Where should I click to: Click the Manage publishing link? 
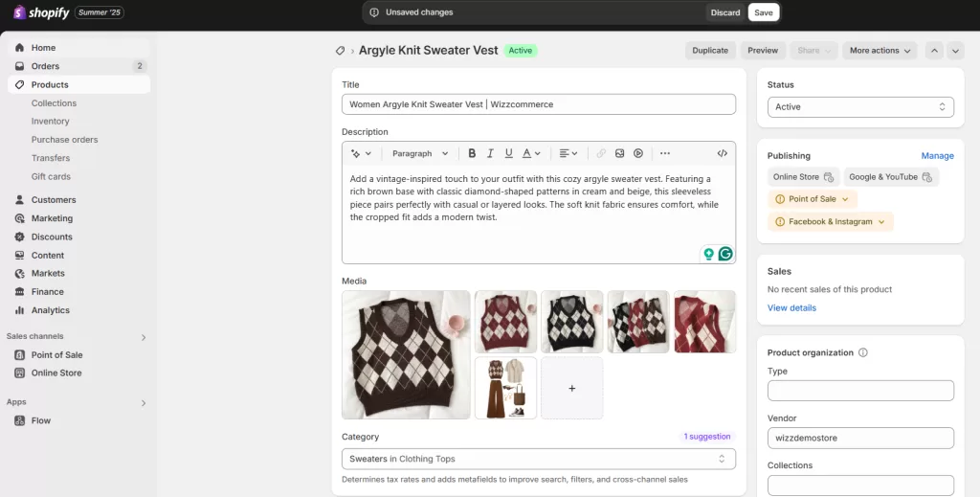click(937, 156)
